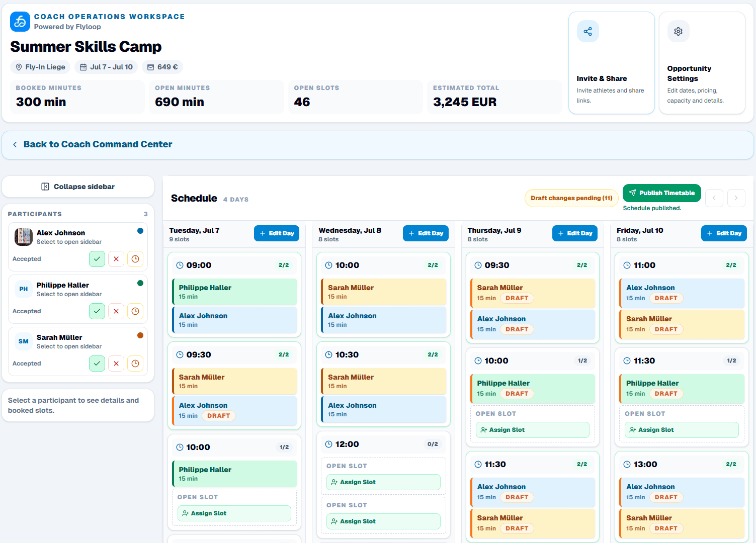Open the Opportunity Settings gear icon

(678, 32)
